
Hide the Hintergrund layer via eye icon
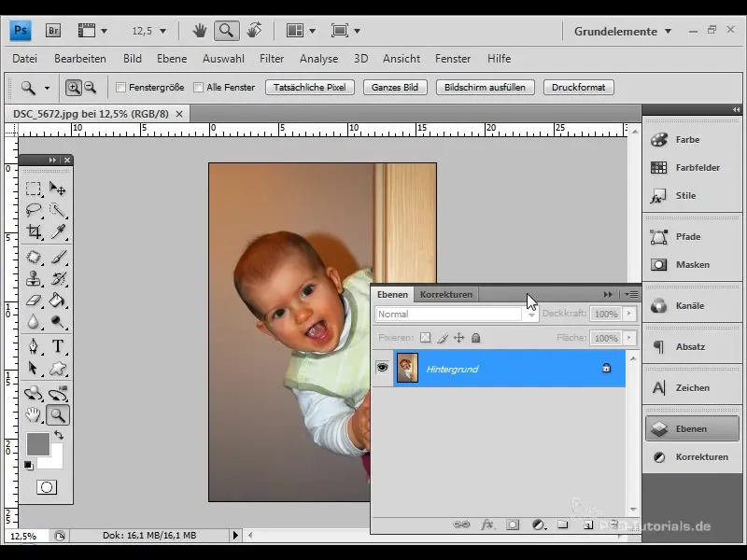click(382, 368)
